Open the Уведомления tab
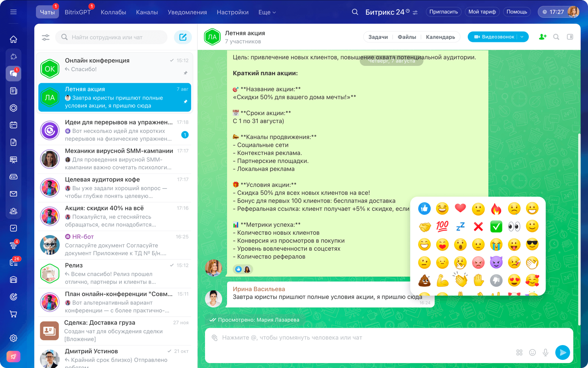This screenshot has height=368, width=588. pos(187,12)
